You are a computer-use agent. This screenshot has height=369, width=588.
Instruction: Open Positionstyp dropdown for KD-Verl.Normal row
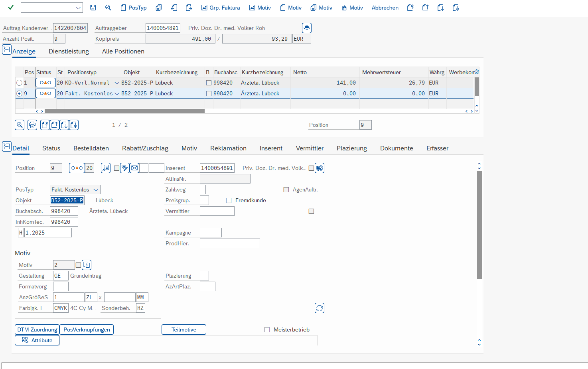117,83
